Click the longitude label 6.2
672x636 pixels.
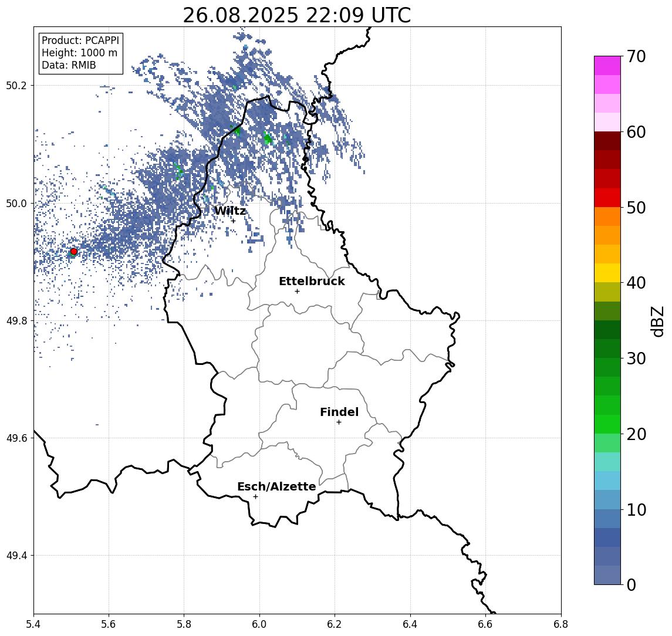click(x=335, y=624)
